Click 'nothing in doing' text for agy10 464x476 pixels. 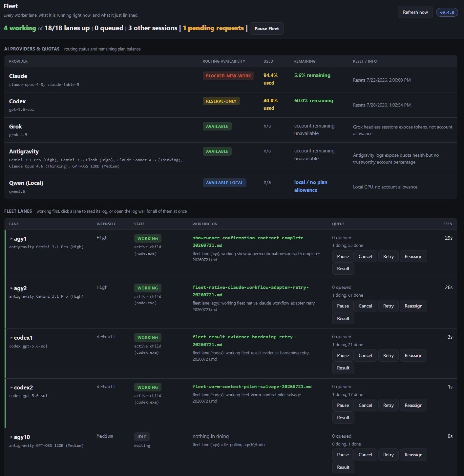(x=211, y=436)
